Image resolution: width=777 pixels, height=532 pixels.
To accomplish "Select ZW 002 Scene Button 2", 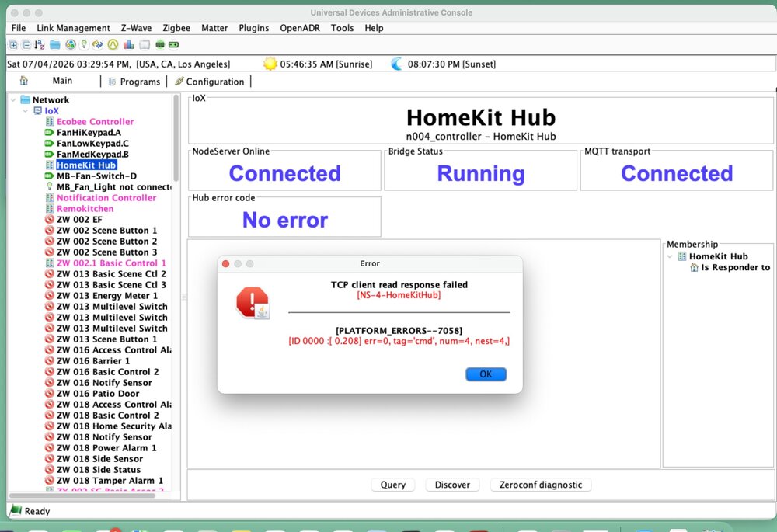I will (x=106, y=242).
